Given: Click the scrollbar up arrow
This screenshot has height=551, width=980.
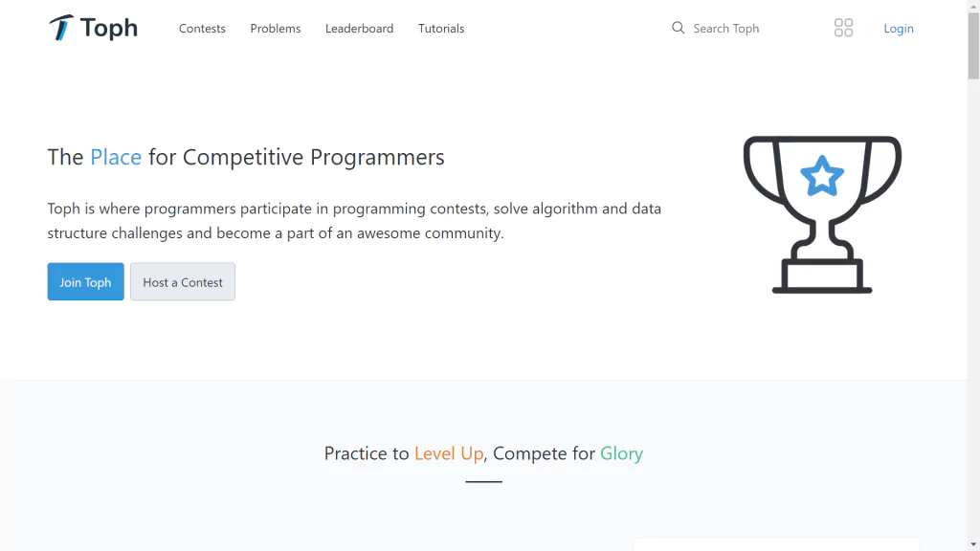Looking at the screenshot, I should point(973,5).
